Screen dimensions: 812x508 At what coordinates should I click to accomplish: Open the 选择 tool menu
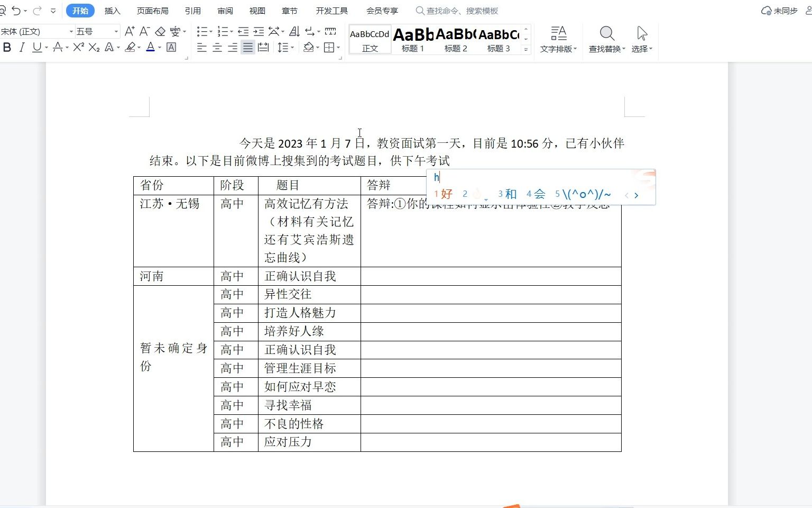[x=642, y=39]
